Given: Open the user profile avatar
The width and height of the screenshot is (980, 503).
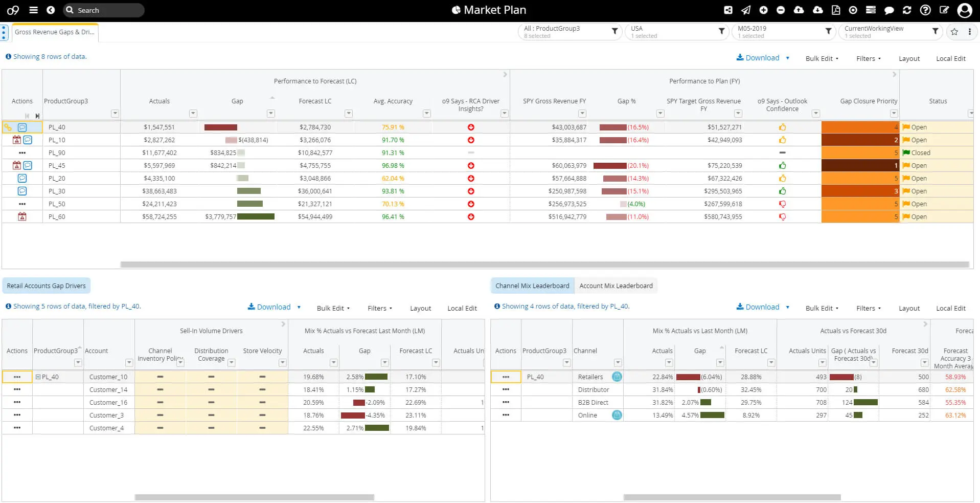Looking at the screenshot, I should (x=964, y=10).
